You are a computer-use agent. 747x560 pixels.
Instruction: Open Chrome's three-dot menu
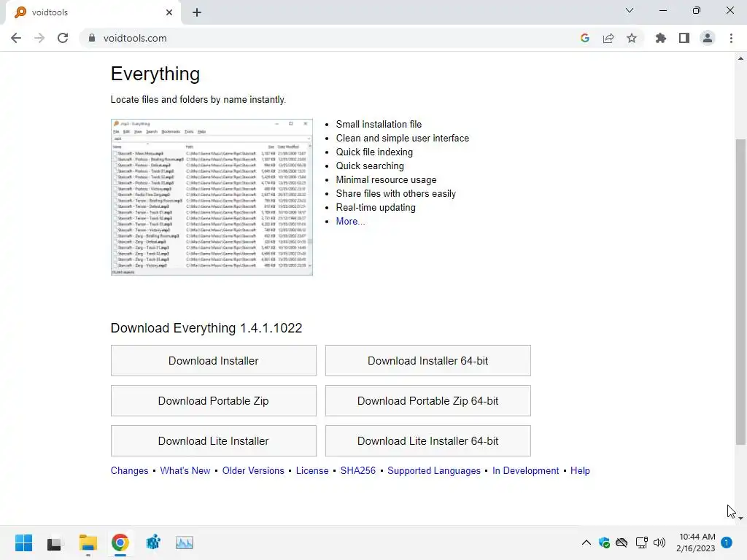[x=731, y=38]
